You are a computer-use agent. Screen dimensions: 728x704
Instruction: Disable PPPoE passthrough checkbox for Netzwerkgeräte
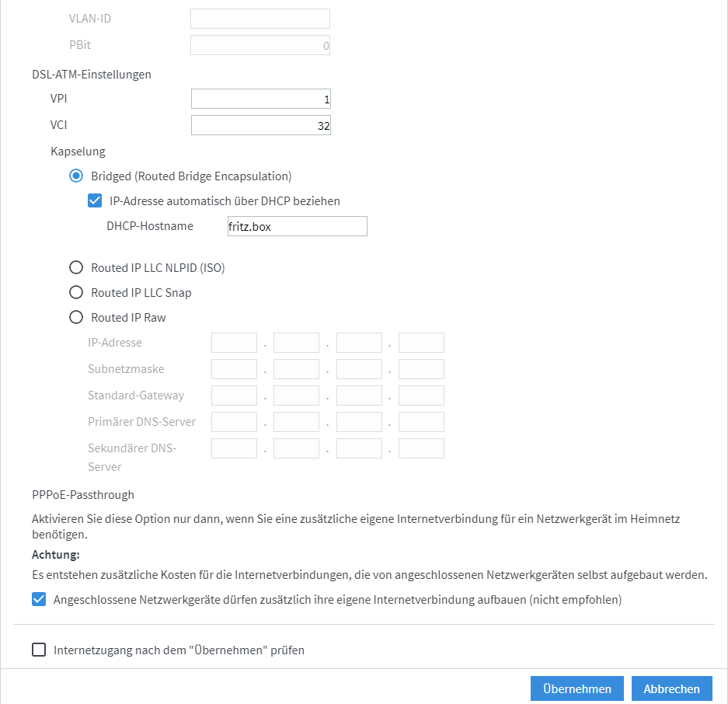[x=39, y=600]
